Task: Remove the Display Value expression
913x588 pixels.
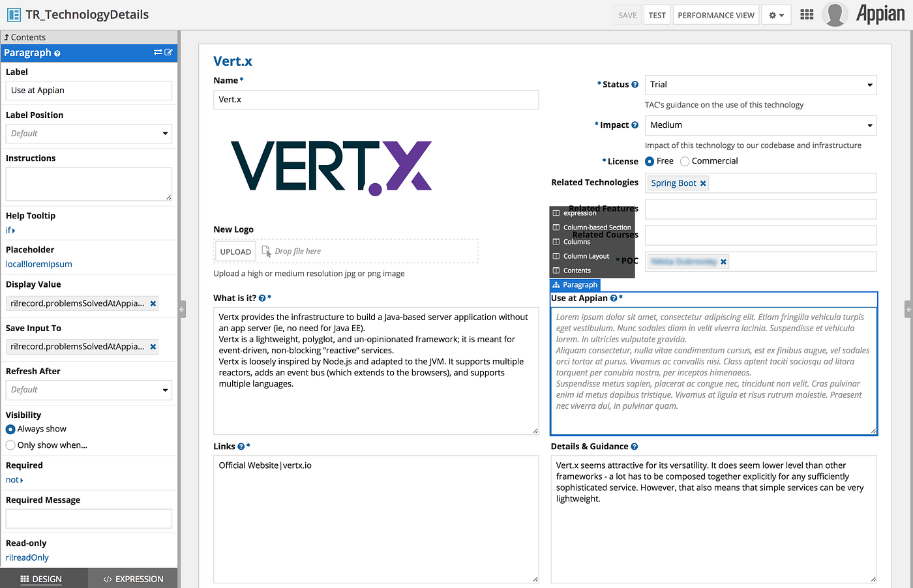Action: click(153, 304)
